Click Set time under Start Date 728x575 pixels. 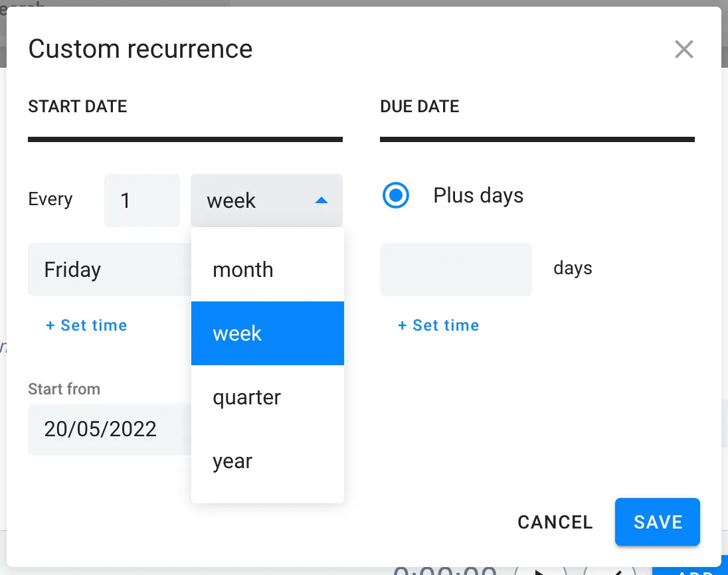coord(86,325)
